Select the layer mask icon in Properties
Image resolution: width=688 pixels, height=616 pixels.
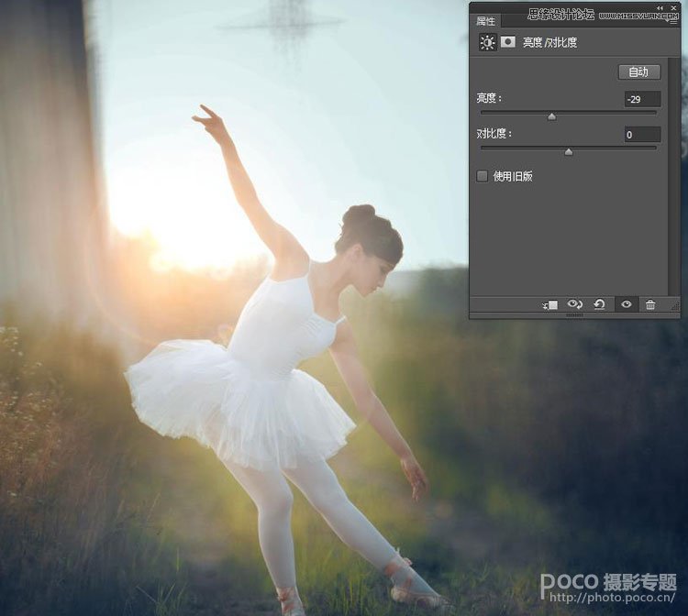coord(508,42)
